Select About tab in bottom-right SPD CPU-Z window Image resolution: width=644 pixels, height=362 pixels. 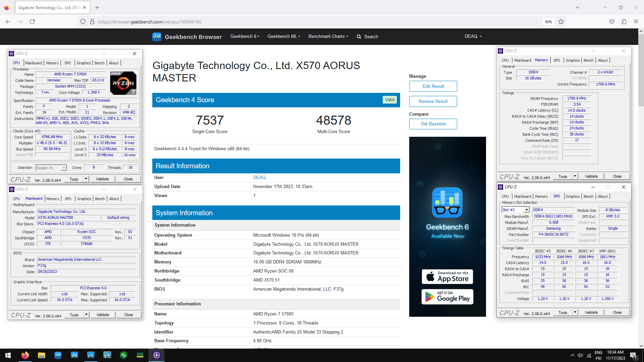click(603, 196)
